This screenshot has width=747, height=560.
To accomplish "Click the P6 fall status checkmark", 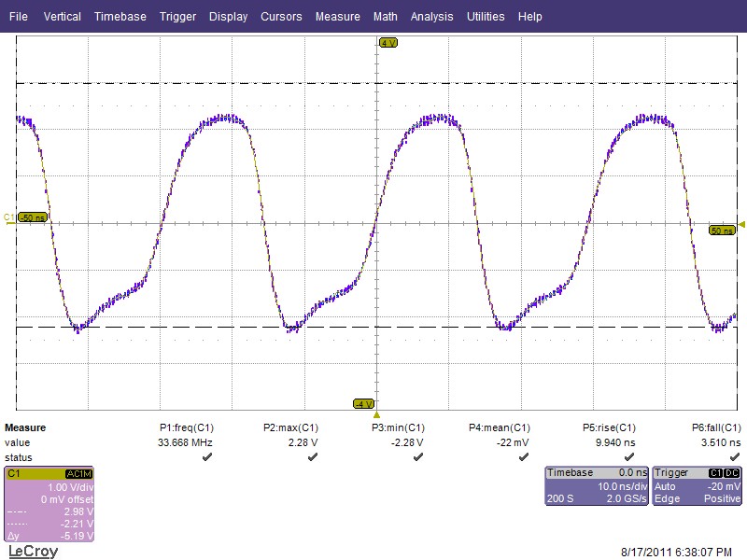I will tap(735, 457).
